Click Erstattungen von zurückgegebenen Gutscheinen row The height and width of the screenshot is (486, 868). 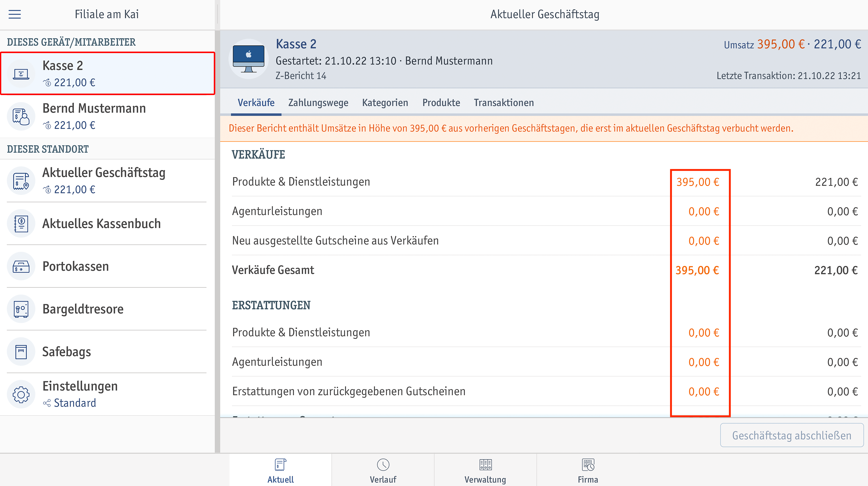click(x=546, y=391)
